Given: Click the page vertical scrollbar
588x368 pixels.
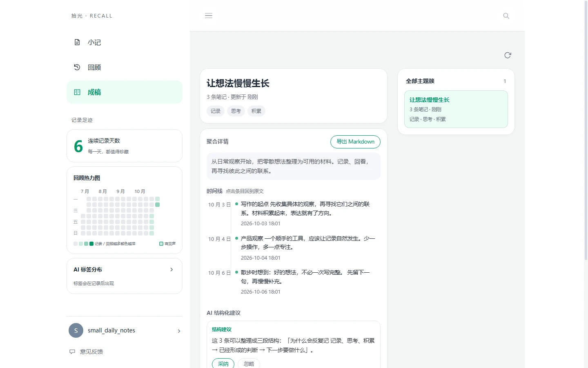Looking at the screenshot, I should pyautogui.click(x=586, y=131).
